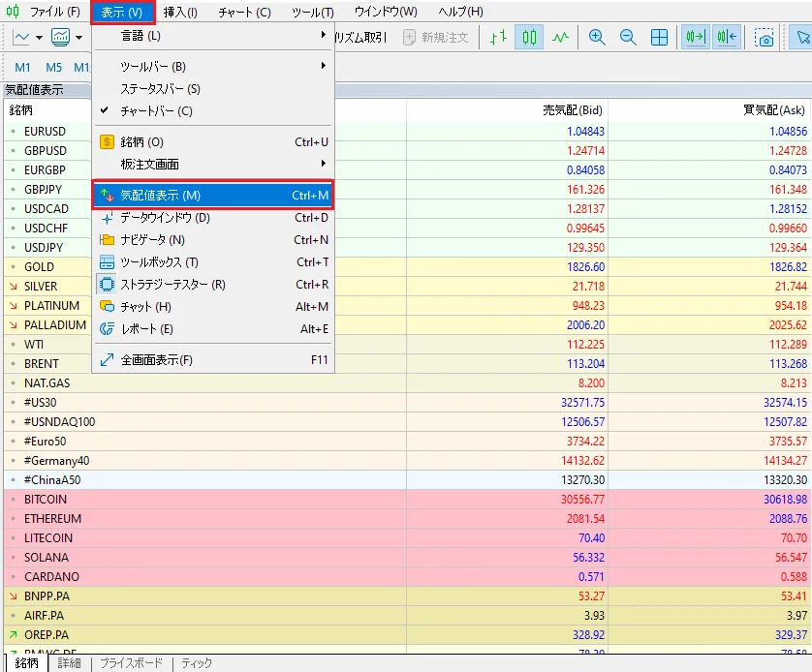Select 気配値表示 (M) menu item
Viewport: 812px width, 672px height.
(213, 195)
